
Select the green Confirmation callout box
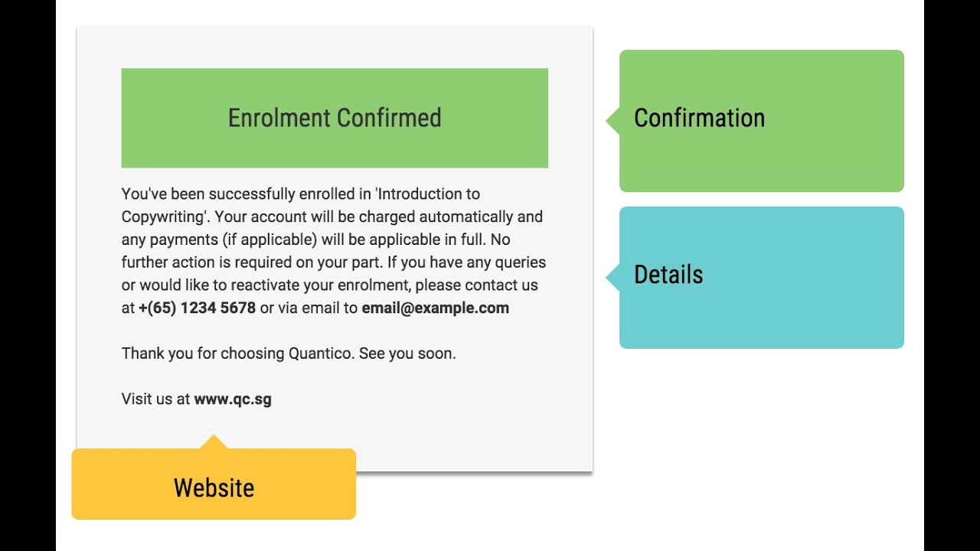point(761,121)
